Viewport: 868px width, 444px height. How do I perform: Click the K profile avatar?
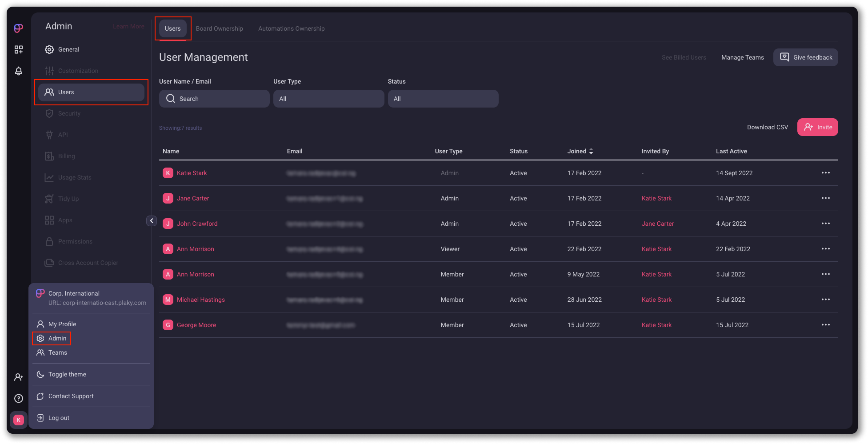point(18,420)
